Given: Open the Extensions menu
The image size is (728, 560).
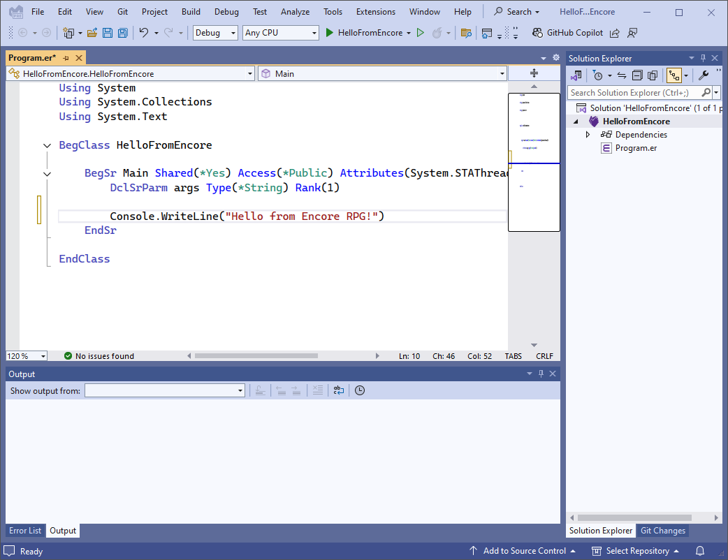Looking at the screenshot, I should [376, 12].
